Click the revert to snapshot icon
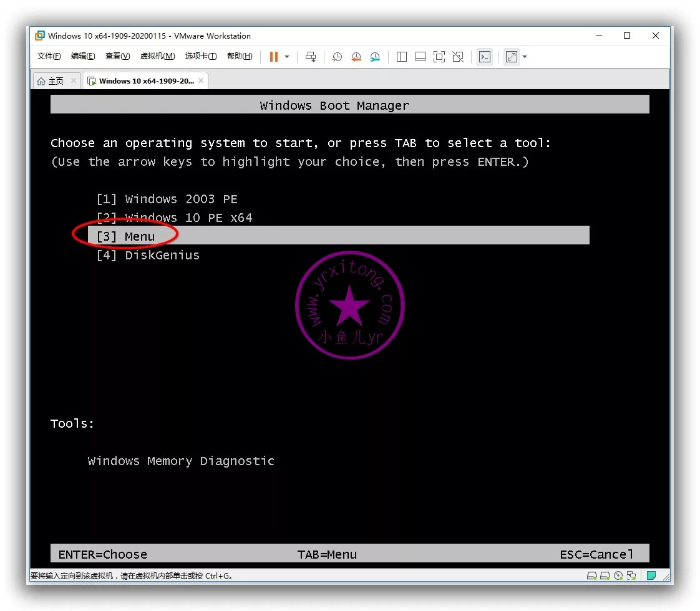The image size is (700, 611). pos(356,57)
